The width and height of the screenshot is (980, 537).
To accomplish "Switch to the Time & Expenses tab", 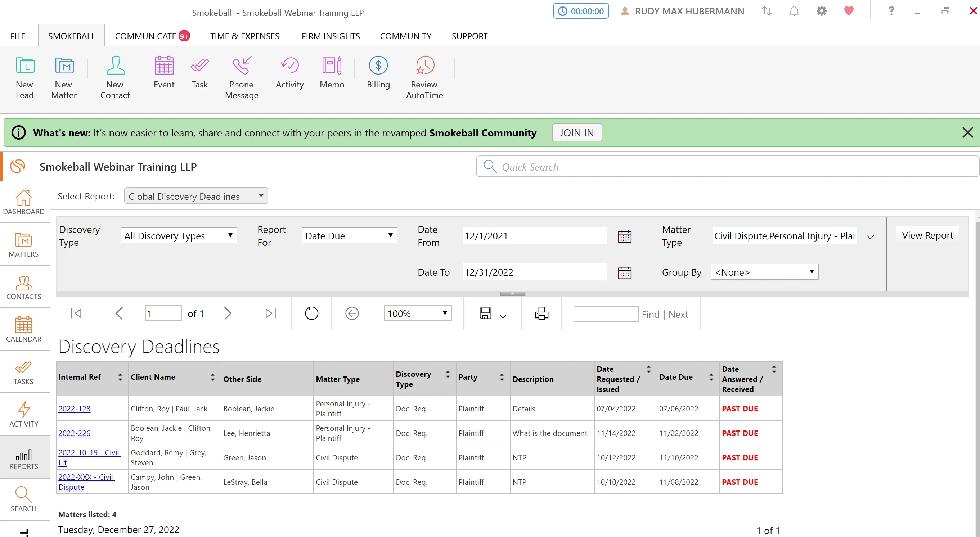I will click(x=244, y=36).
